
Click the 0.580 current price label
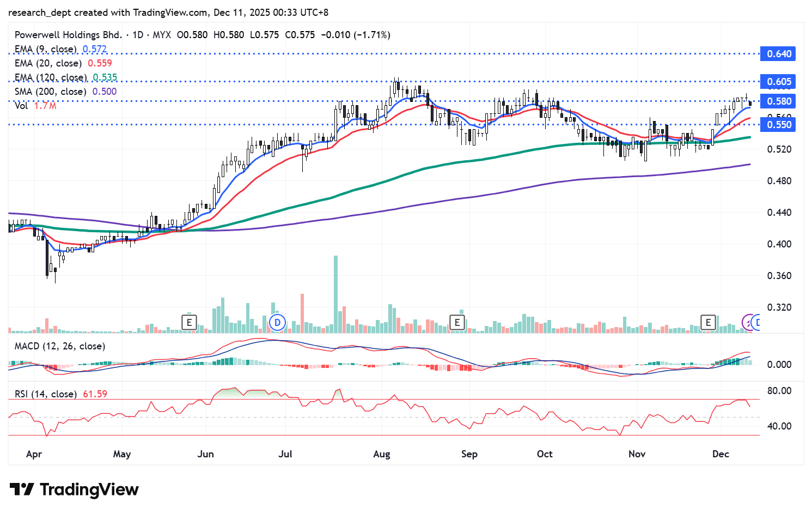pos(779,101)
